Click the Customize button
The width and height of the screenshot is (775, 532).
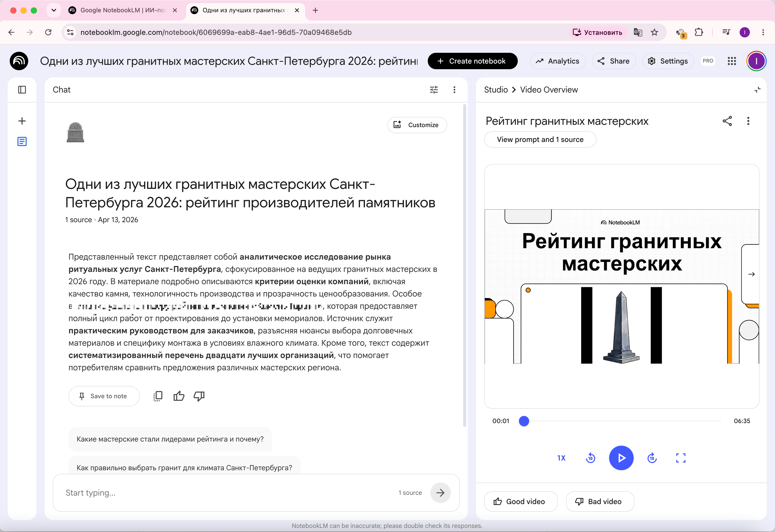pyautogui.click(x=417, y=125)
